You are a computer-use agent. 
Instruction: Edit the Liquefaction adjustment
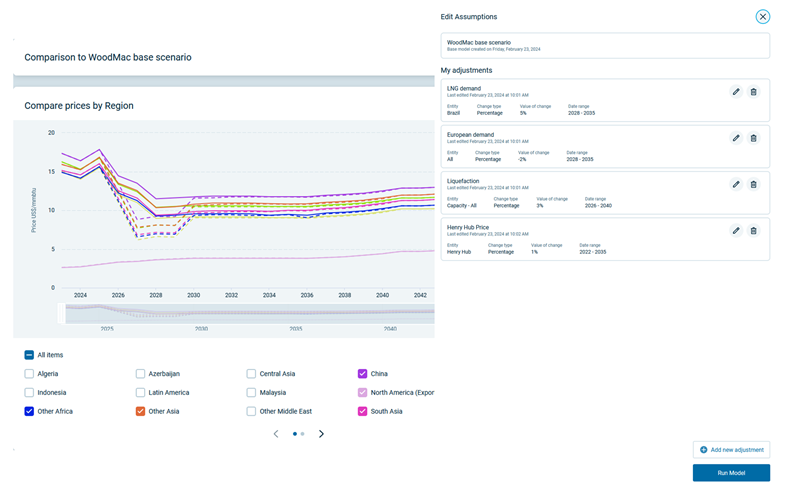coord(736,184)
